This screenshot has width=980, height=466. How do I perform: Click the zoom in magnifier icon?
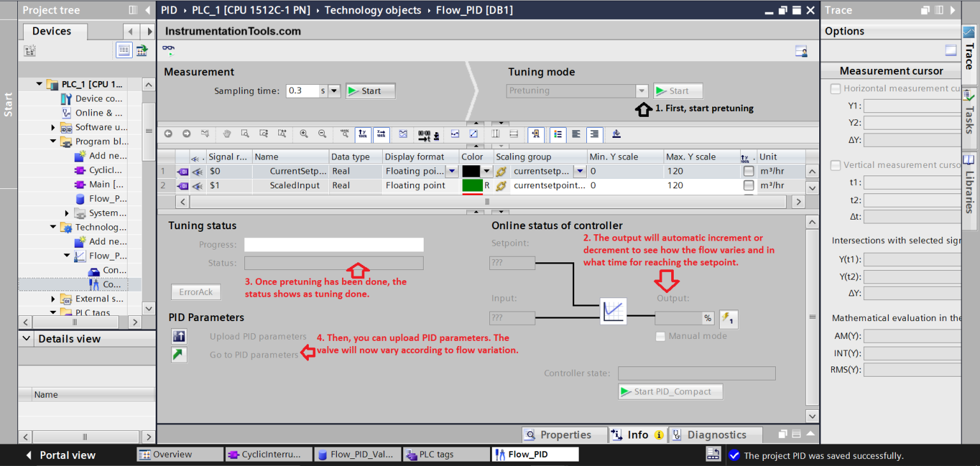304,134
